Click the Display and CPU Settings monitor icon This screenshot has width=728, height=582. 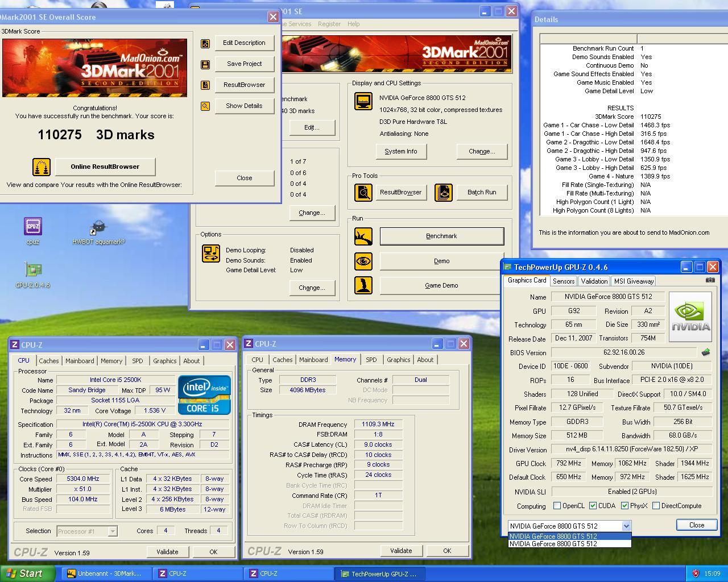point(363,101)
